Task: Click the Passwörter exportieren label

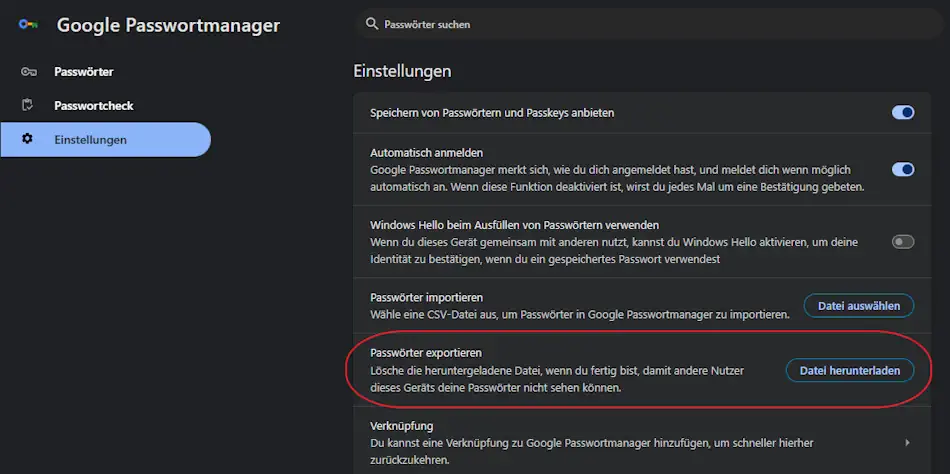Action: (426, 353)
